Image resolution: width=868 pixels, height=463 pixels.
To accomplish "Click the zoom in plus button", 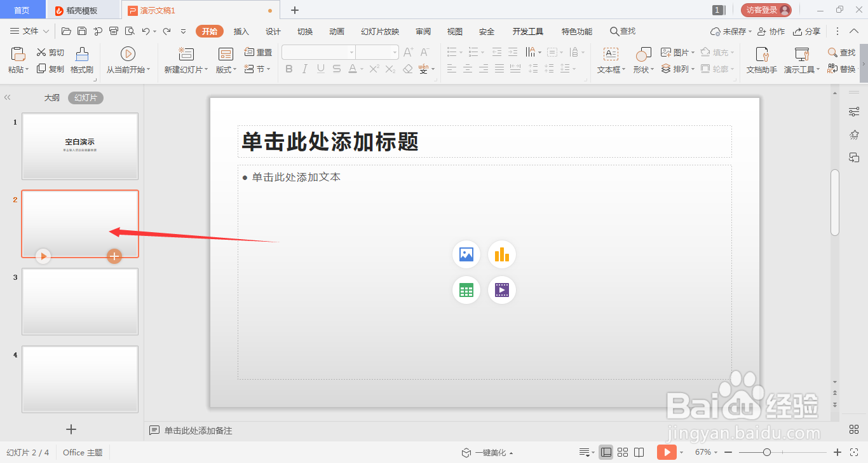I will (837, 452).
